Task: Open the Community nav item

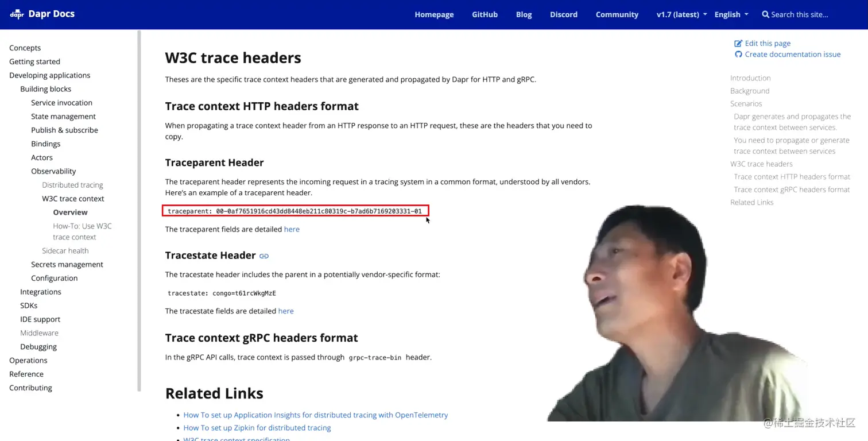Action: (x=617, y=14)
